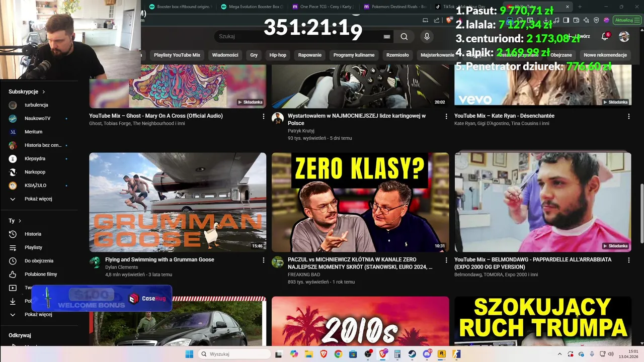Switch to Pokemon: Destined Rivals browser tab
The width and height of the screenshot is (644, 362).
pos(395,7)
